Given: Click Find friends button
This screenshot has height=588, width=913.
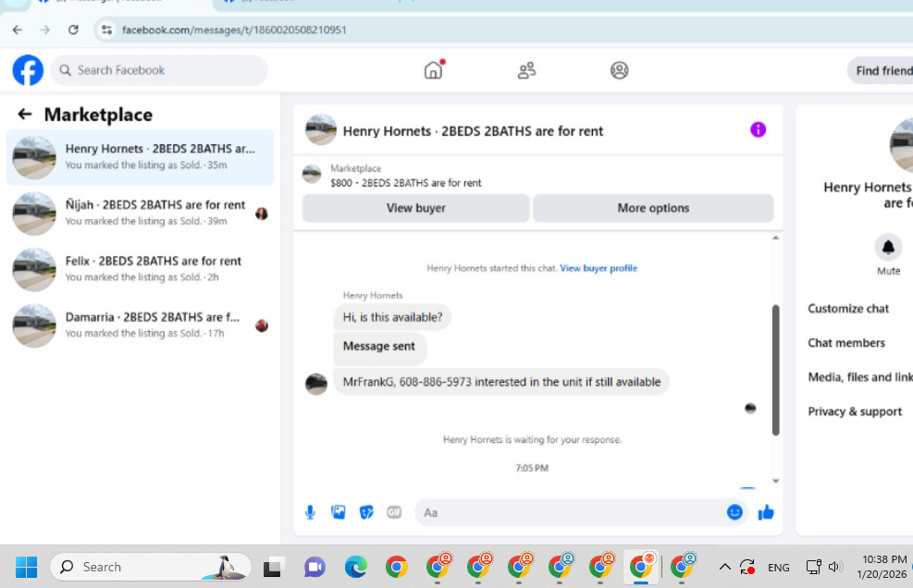Looking at the screenshot, I should pos(881,70).
